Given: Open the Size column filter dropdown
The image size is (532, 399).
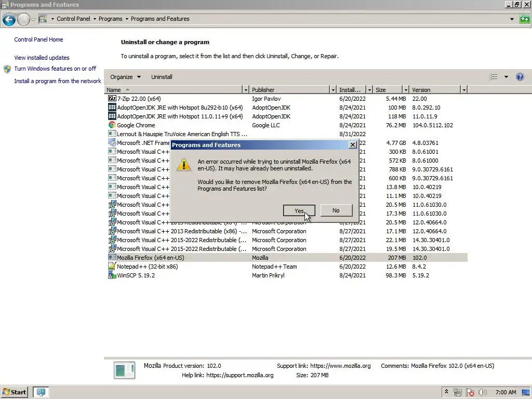Looking at the screenshot, I should coord(406,90).
